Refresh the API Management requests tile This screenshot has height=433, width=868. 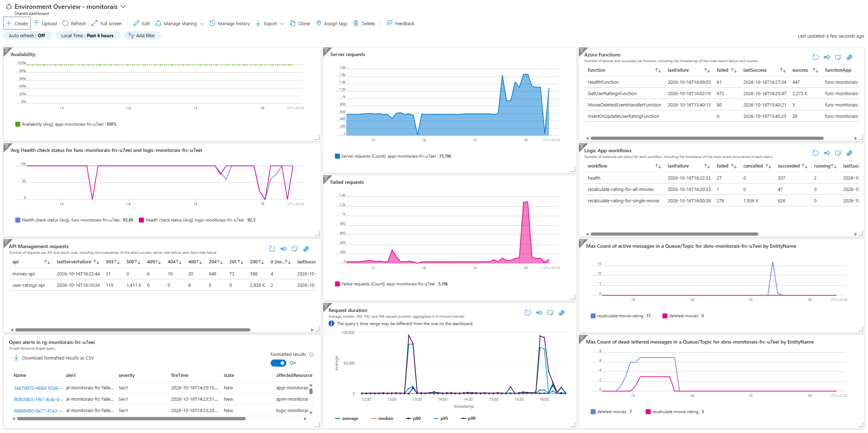point(272,249)
